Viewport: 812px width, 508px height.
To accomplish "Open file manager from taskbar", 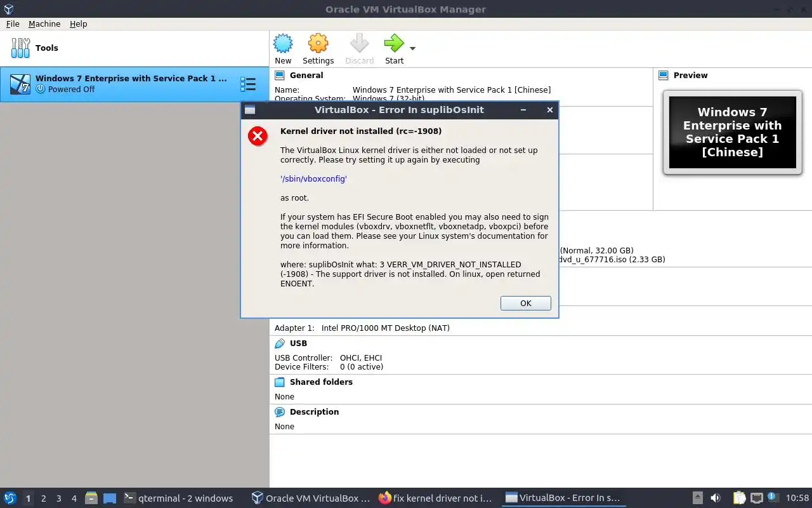I will 91,498.
